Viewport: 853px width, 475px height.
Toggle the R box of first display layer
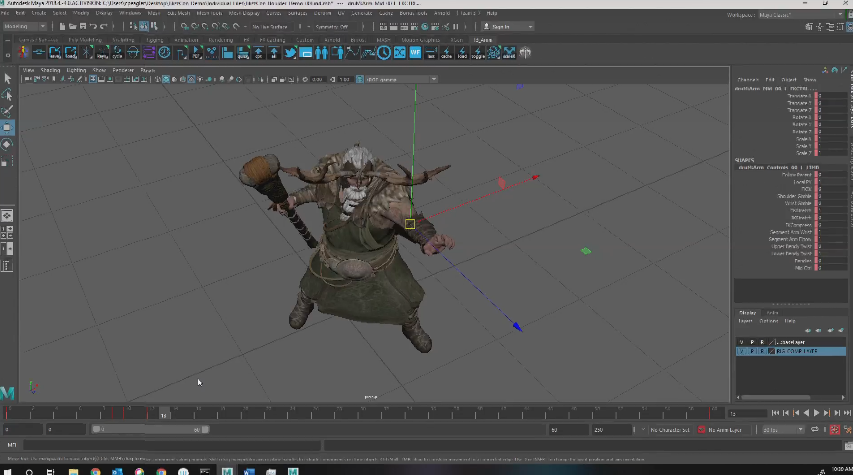coord(762,342)
